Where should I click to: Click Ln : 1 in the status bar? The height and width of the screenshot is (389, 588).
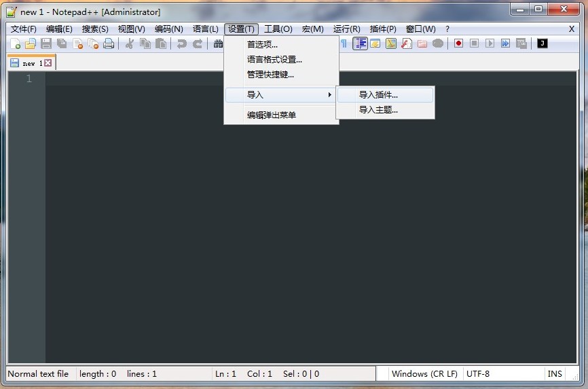click(225, 373)
